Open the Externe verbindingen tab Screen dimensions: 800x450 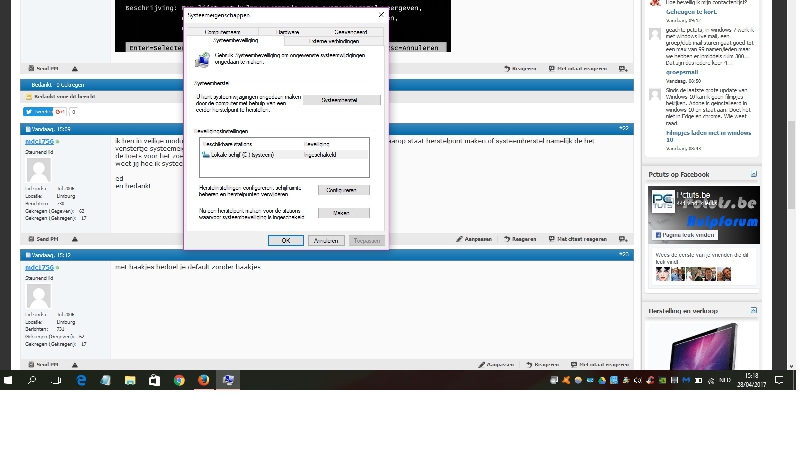click(334, 41)
